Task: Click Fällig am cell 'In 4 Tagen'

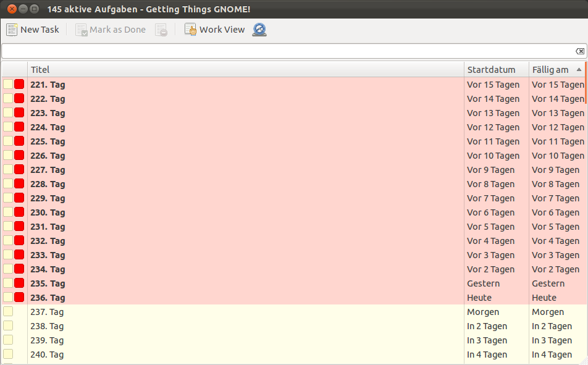Action: pos(552,355)
